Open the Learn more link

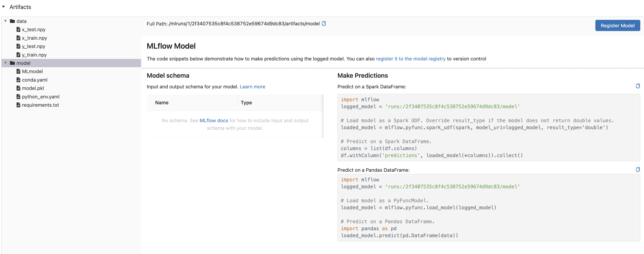252,86
